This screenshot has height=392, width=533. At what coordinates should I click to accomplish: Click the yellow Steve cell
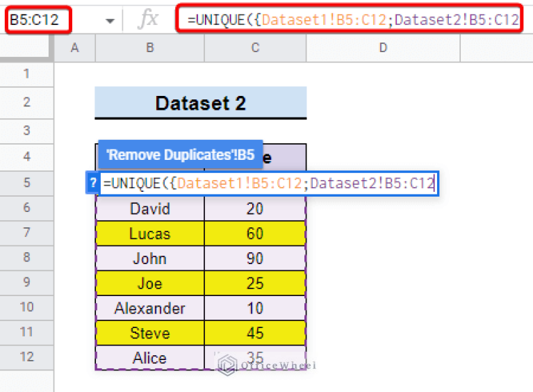pyautogui.click(x=149, y=334)
